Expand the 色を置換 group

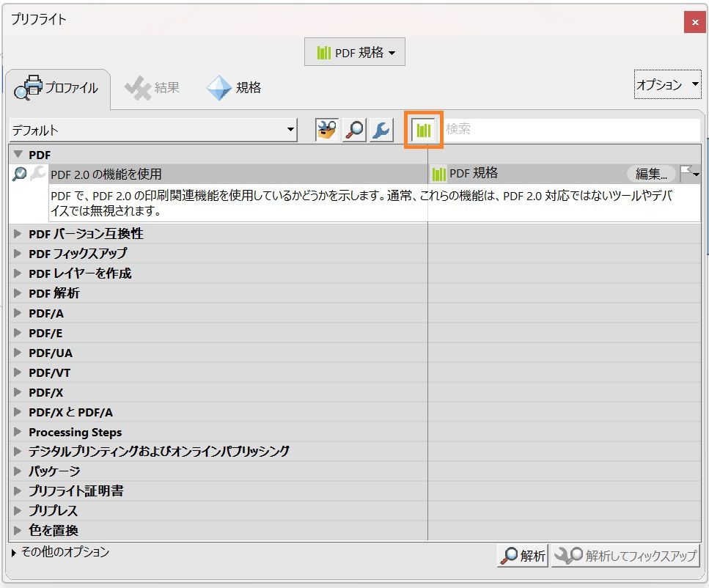(x=18, y=530)
